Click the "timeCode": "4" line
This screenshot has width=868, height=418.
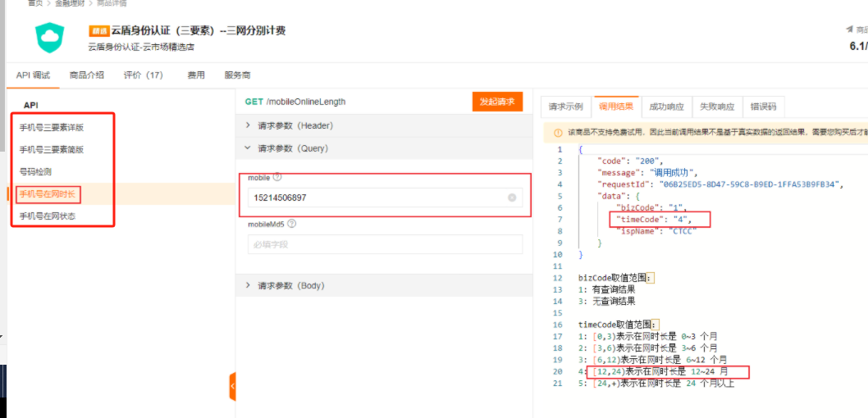(655, 220)
